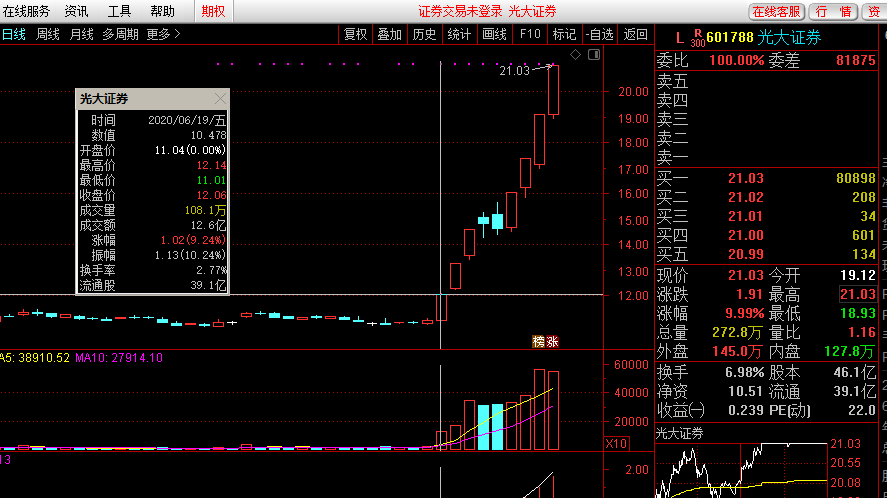Select the 周线 period tab

[x=48, y=35]
